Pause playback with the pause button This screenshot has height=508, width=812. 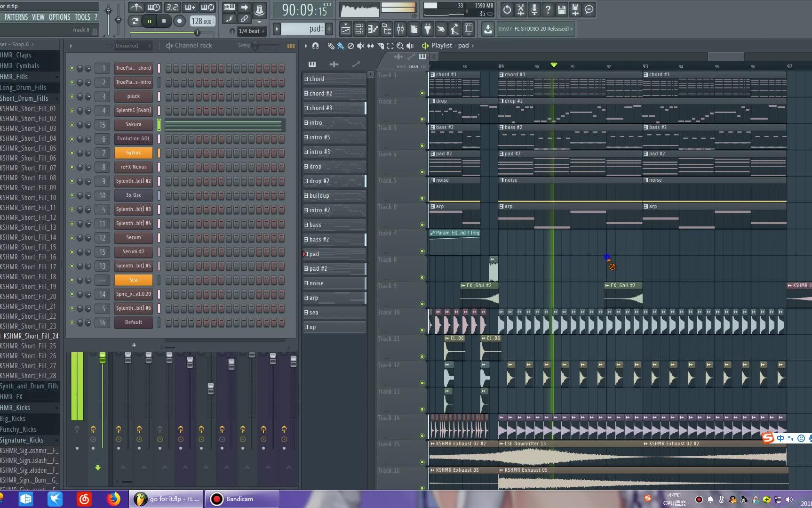pyautogui.click(x=149, y=21)
